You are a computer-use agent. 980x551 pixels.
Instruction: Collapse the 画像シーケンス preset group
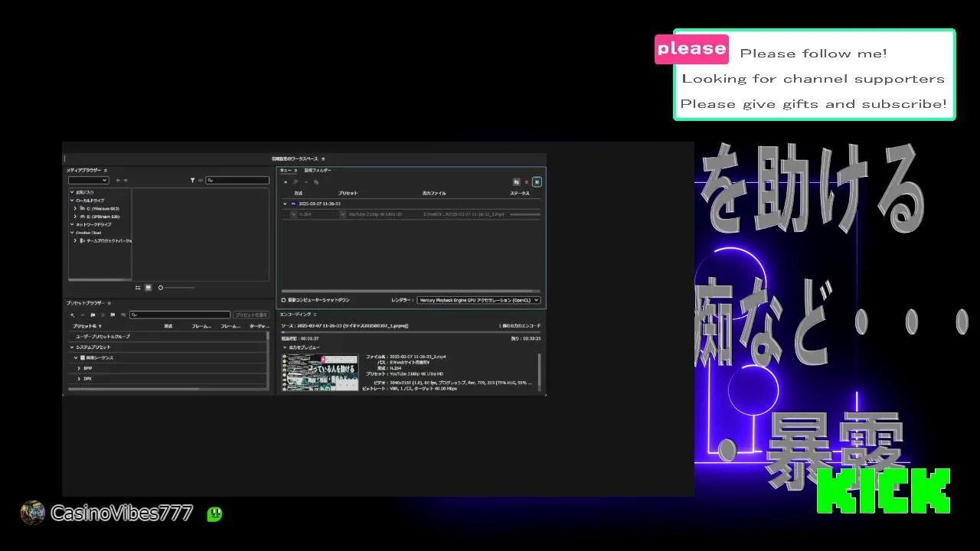pyautogui.click(x=76, y=357)
